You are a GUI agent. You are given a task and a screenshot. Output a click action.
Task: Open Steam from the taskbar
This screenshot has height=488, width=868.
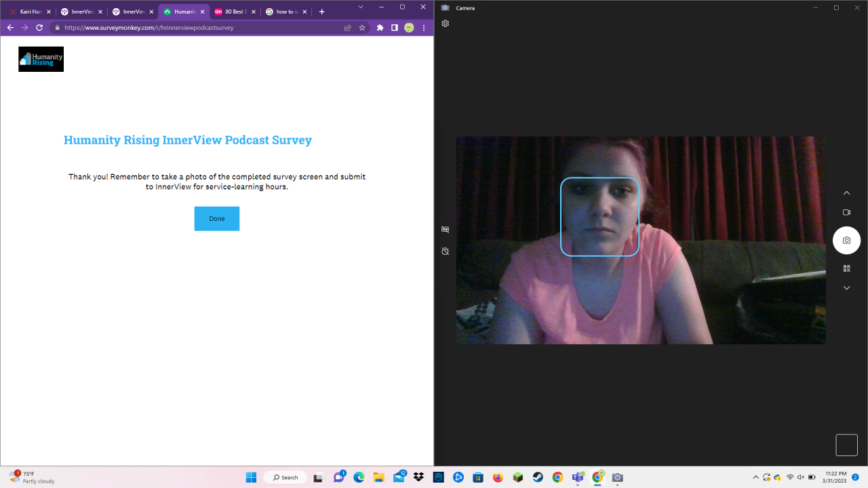click(x=538, y=477)
